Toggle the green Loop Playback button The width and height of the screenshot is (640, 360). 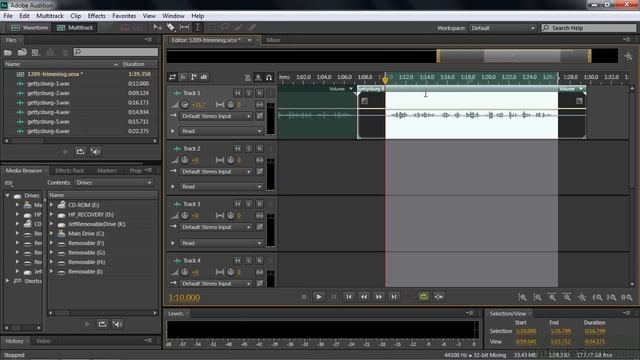point(424,297)
